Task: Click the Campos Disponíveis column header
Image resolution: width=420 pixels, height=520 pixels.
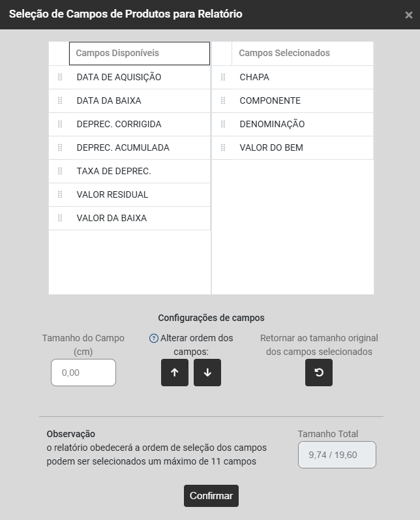Action: click(139, 54)
